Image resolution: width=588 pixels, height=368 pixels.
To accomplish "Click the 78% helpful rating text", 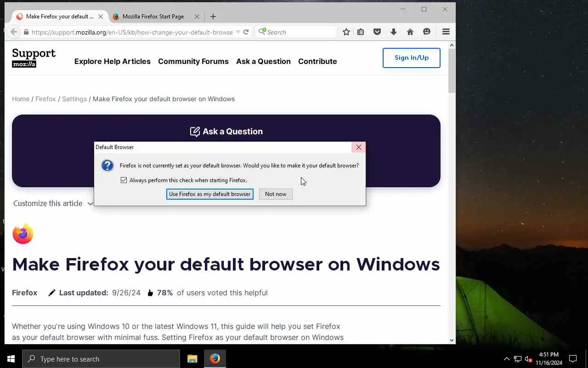I will point(165,293).
